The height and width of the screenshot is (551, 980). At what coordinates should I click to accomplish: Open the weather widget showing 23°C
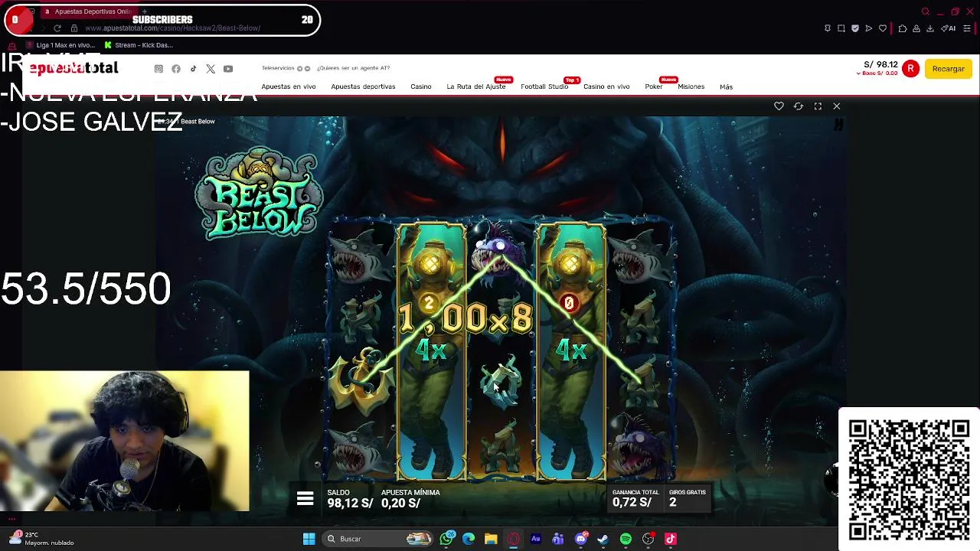(x=42, y=539)
